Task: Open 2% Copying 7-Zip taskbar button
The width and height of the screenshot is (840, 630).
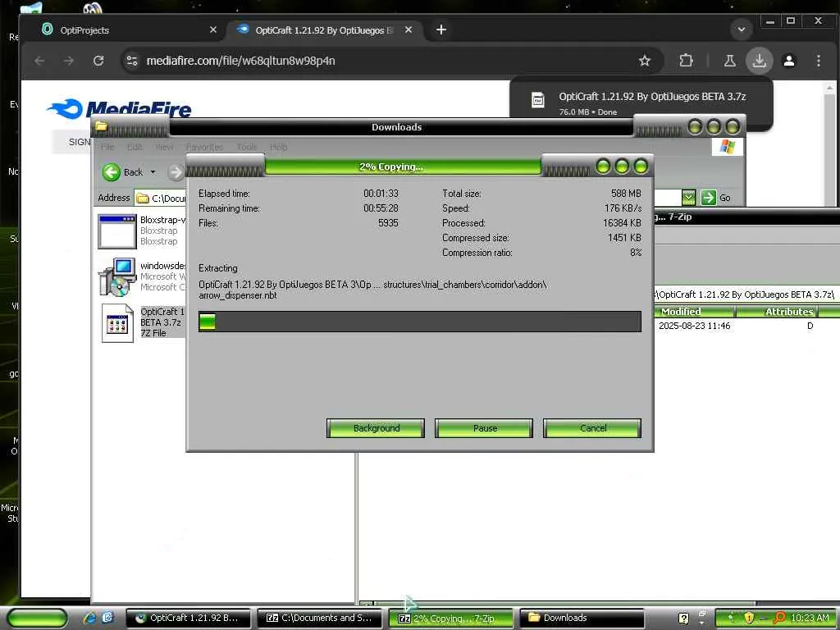Action: [x=450, y=619]
